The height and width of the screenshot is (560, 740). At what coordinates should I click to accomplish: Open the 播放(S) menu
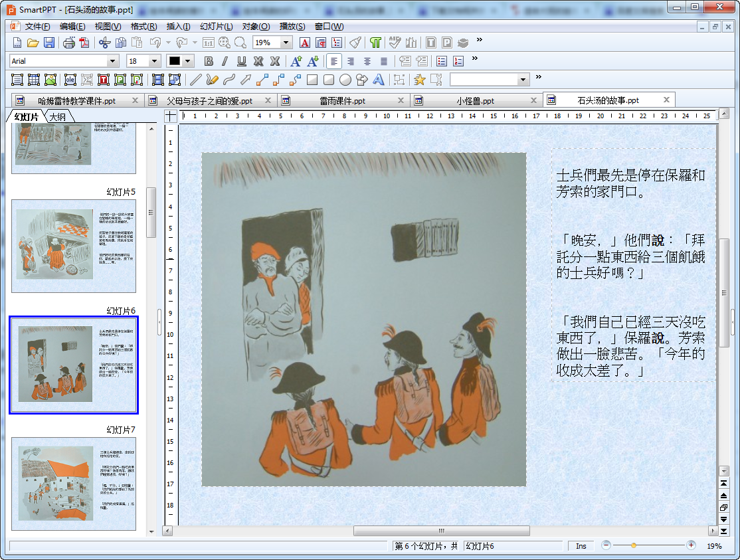point(292,27)
